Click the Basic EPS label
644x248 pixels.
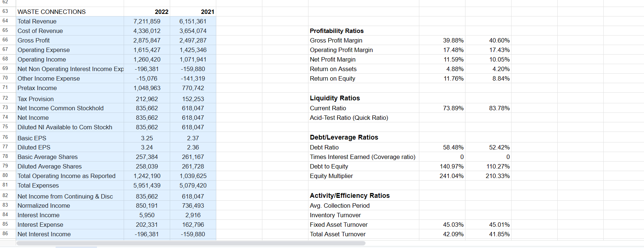[x=32, y=138]
